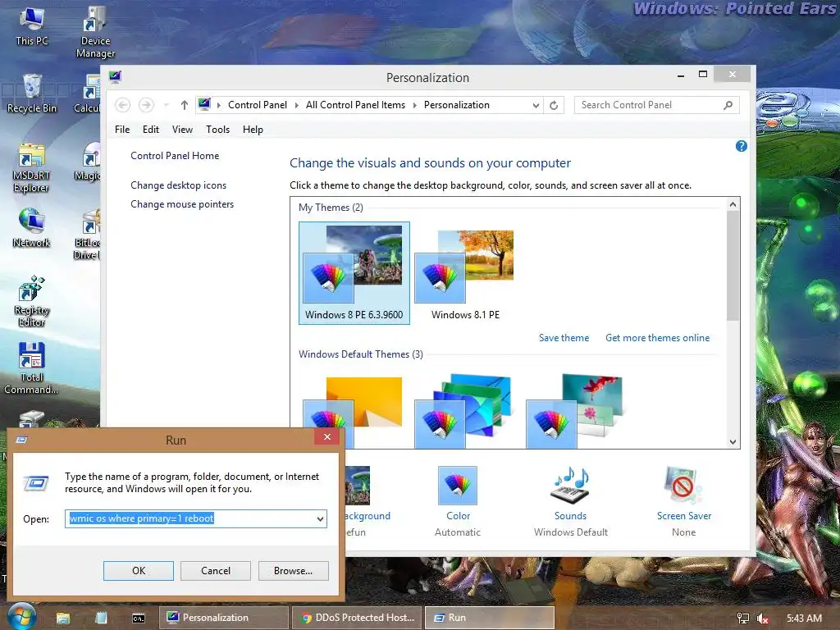840x630 pixels.
Task: Go forward in Personalization window
Action: [x=146, y=105]
